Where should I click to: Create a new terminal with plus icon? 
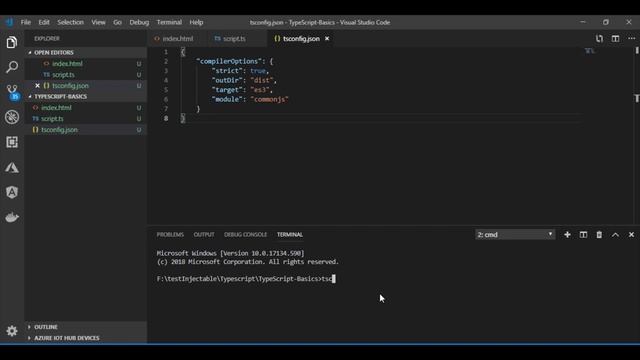(567, 235)
